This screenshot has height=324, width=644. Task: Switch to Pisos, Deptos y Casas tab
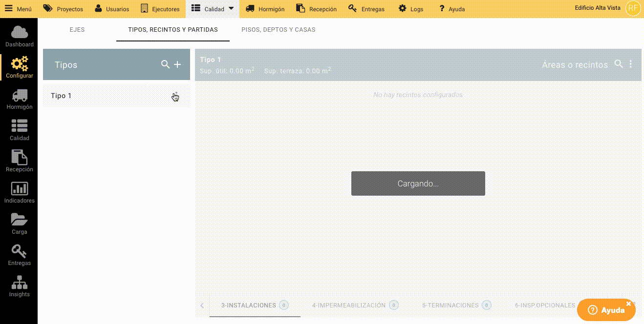(278, 30)
